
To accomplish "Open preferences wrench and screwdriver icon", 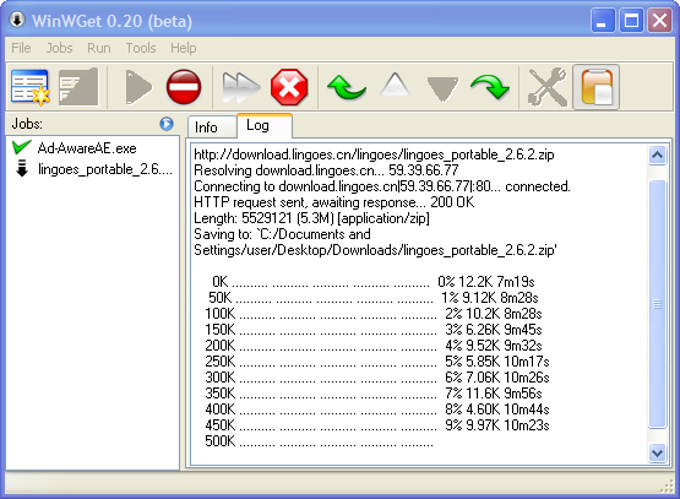I will (x=547, y=87).
